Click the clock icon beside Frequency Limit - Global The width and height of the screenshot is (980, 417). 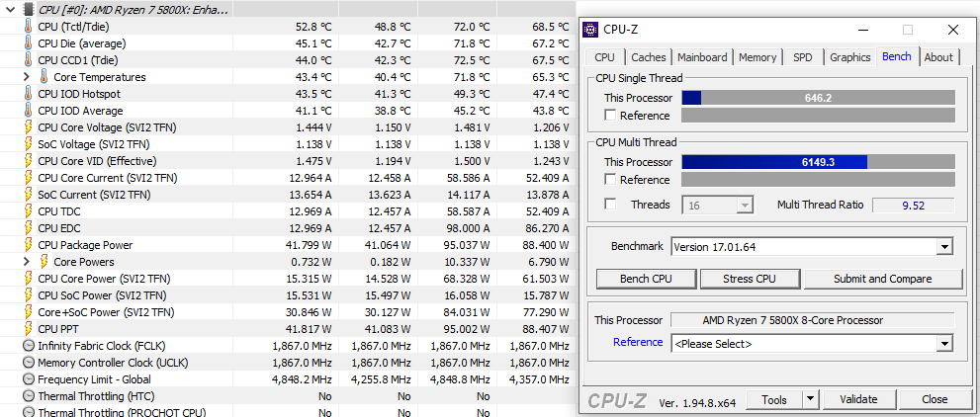point(28,379)
